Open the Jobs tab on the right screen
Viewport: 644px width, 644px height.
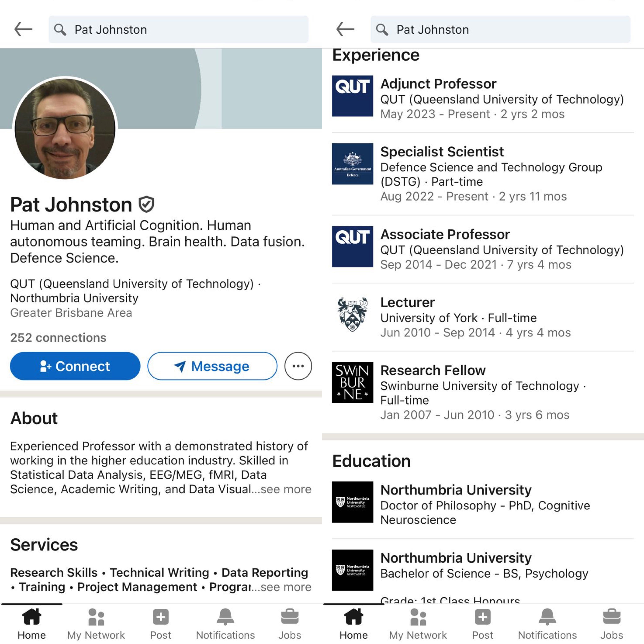click(x=612, y=624)
